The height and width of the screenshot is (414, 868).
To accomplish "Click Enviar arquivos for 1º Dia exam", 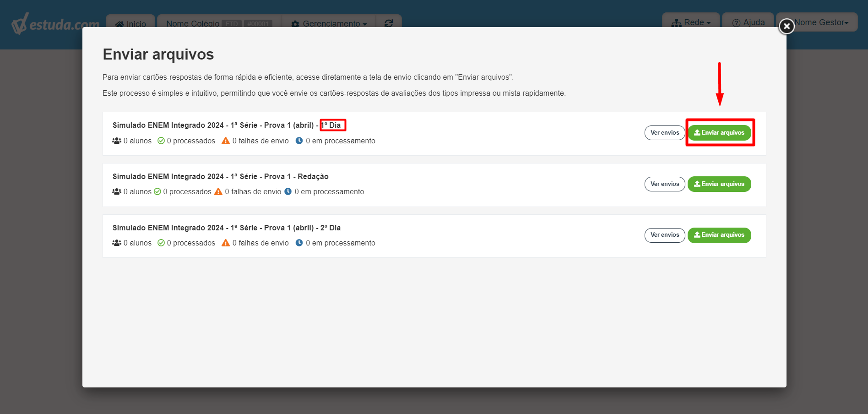I will 719,133.
